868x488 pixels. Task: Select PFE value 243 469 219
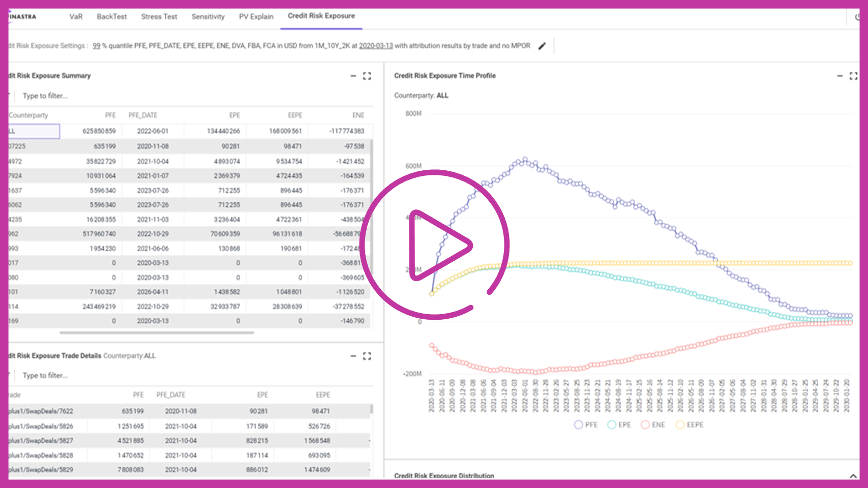coord(99,307)
